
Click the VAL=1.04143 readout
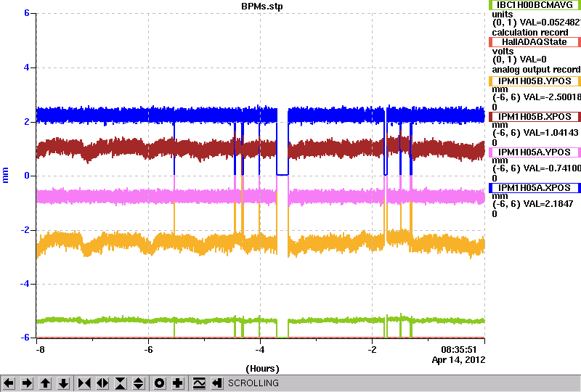550,133
